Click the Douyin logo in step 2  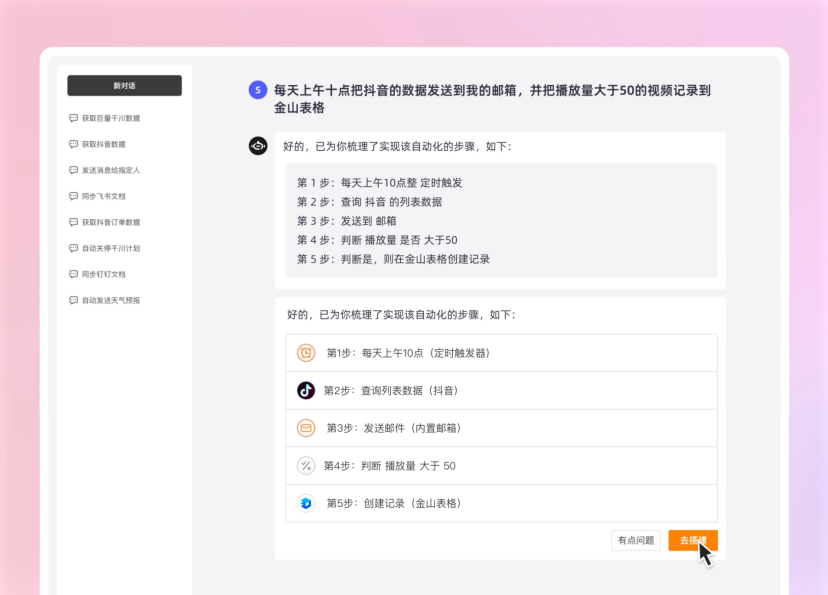click(306, 390)
